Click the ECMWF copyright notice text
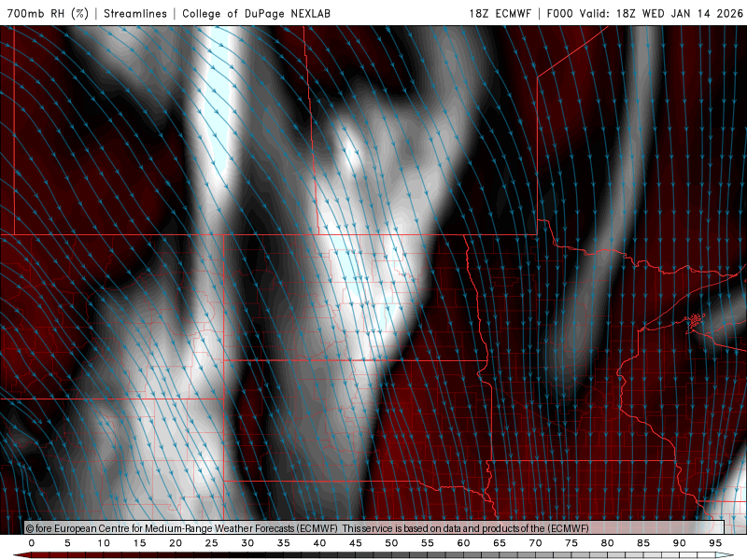 307,528
